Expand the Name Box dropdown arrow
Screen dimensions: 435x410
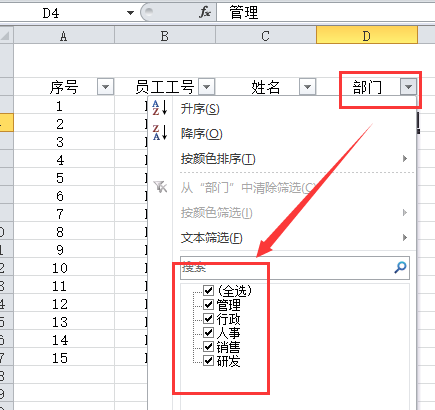[130, 13]
